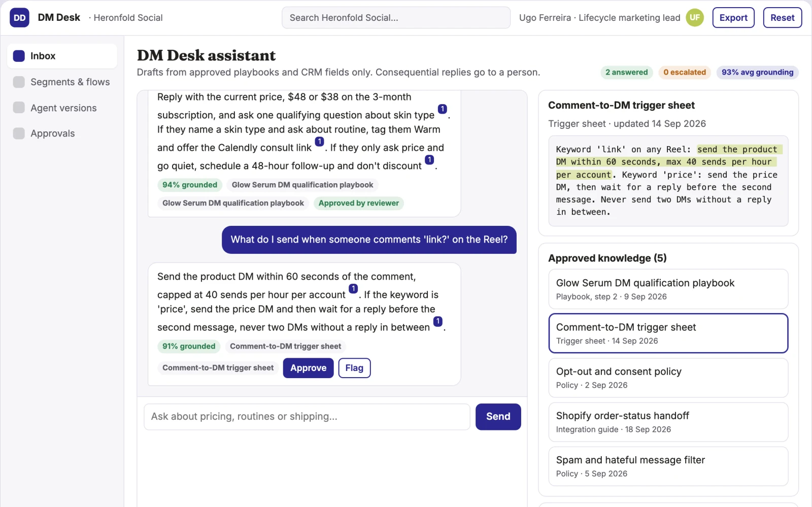Click the '2 answered' status chip
The width and height of the screenshot is (812, 507).
click(x=626, y=73)
